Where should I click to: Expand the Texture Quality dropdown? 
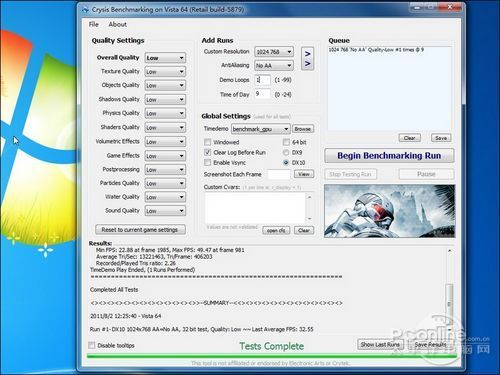[165, 72]
